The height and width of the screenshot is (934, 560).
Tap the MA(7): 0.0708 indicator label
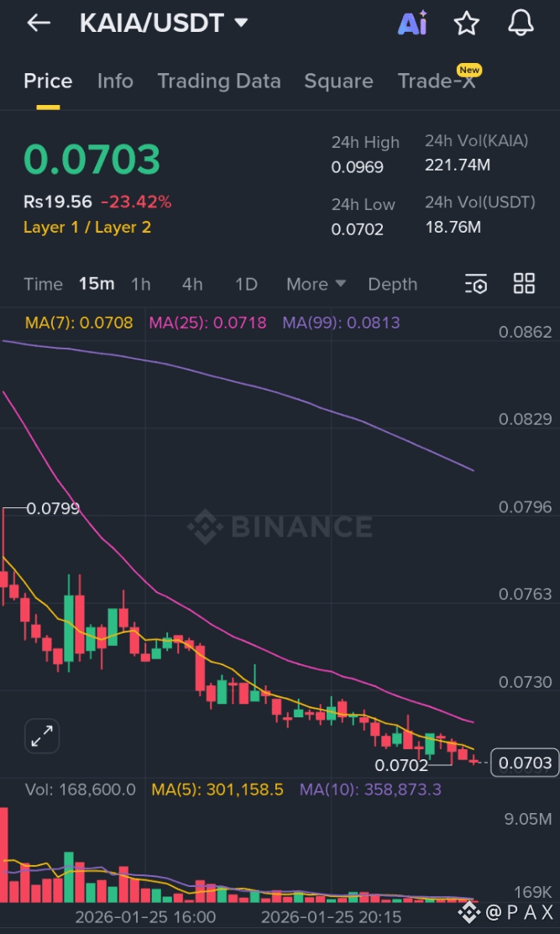(x=79, y=323)
